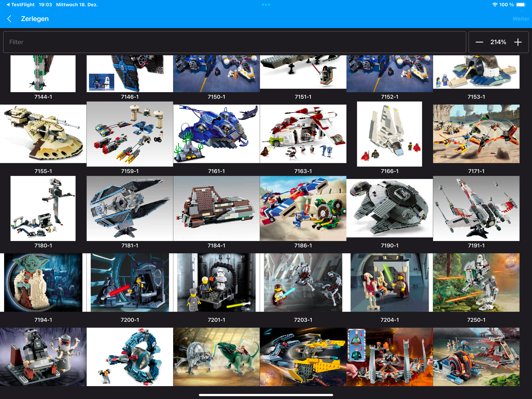
Task: Pick the 7166-1 white shuttle set
Action: coord(390,134)
